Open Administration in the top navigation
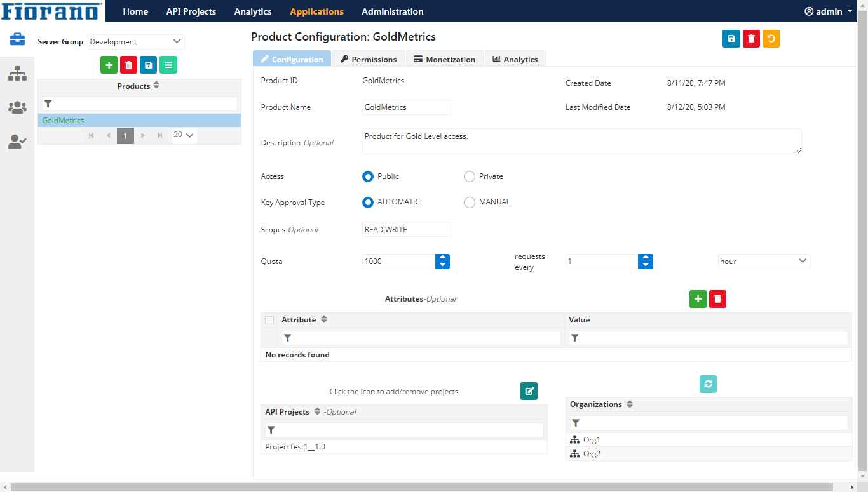This screenshot has width=868, height=492. point(393,11)
